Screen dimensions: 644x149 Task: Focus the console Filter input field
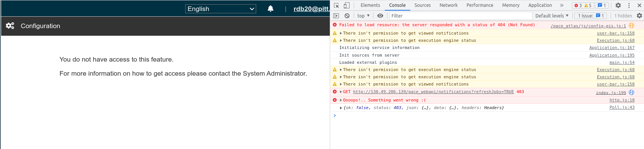pos(461,16)
